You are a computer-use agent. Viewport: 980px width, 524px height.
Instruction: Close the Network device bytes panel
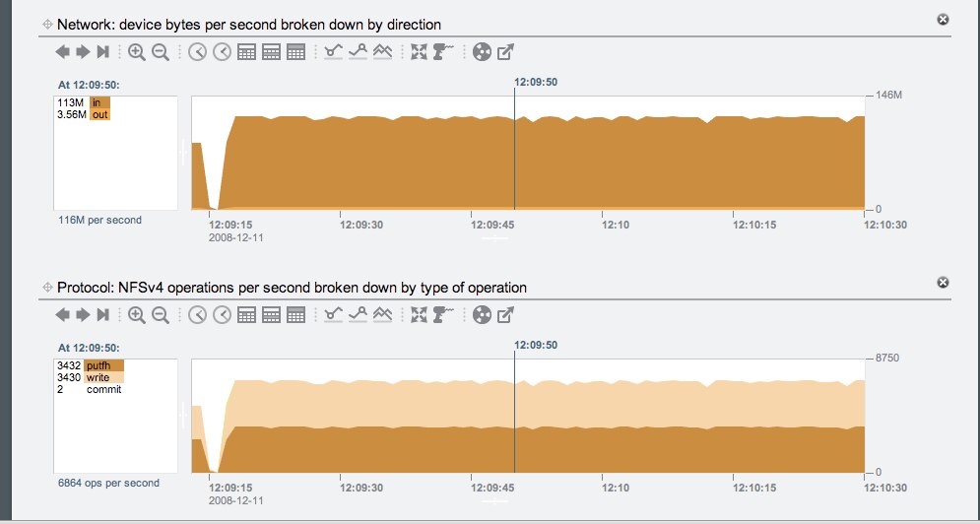pyautogui.click(x=943, y=20)
